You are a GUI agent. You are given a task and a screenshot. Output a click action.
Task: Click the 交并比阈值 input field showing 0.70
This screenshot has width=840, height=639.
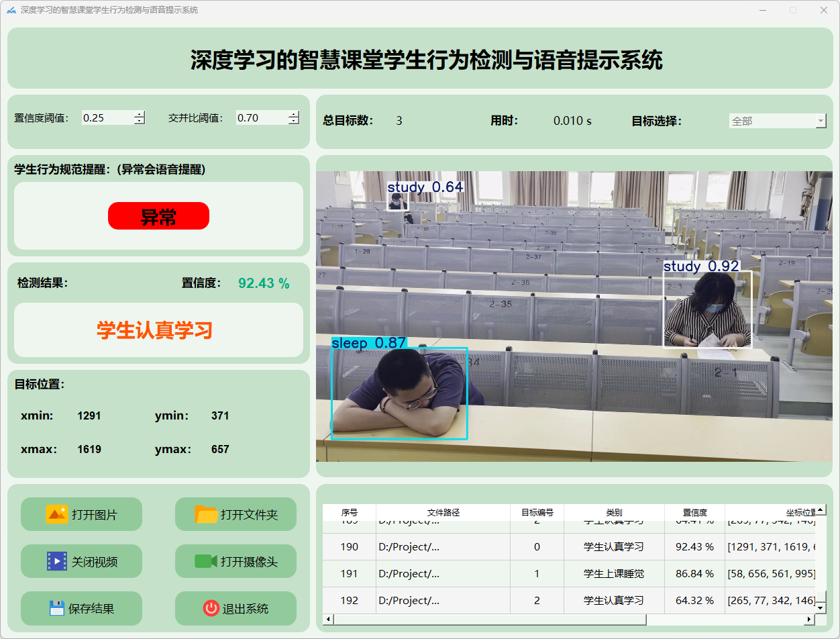[260, 117]
